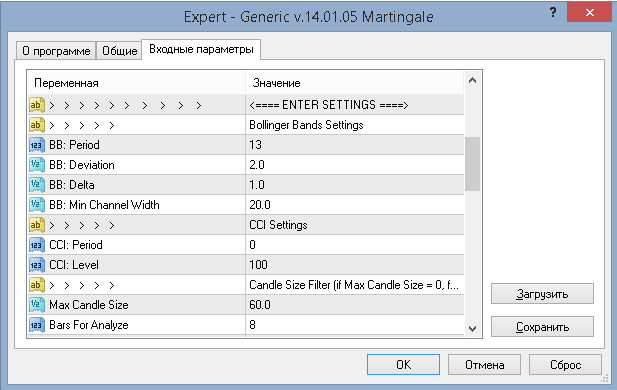This screenshot has width=617, height=390.
Task: Click the double icon by Max Candle Size
Action: 37,305
